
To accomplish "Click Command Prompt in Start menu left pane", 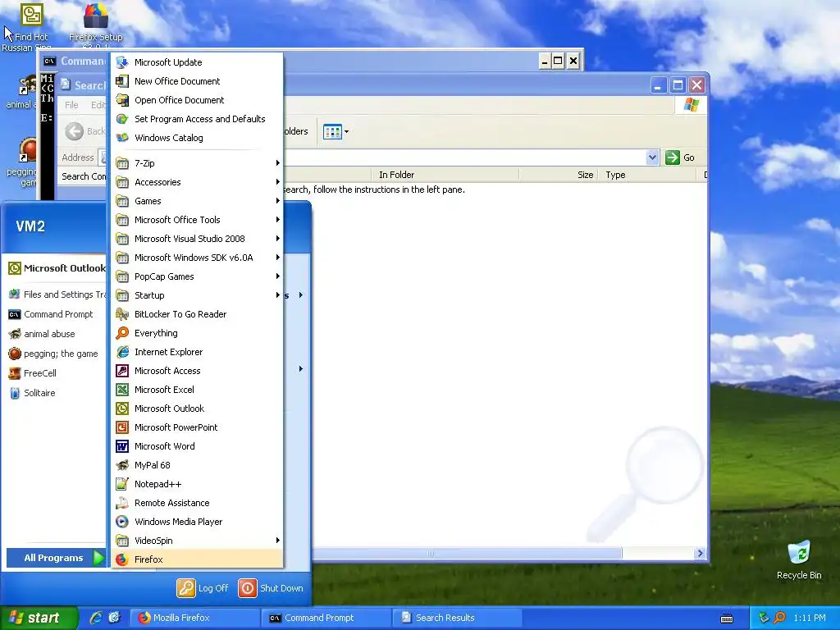I will point(57,314).
